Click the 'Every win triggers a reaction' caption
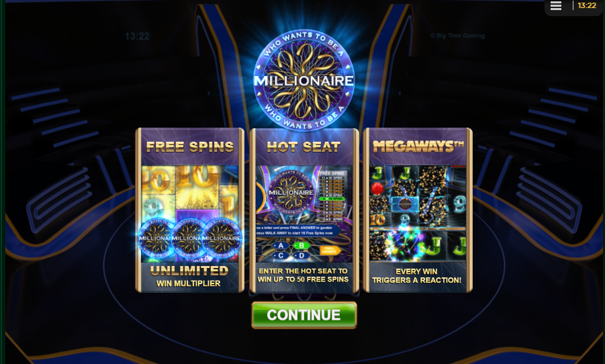 (417, 276)
